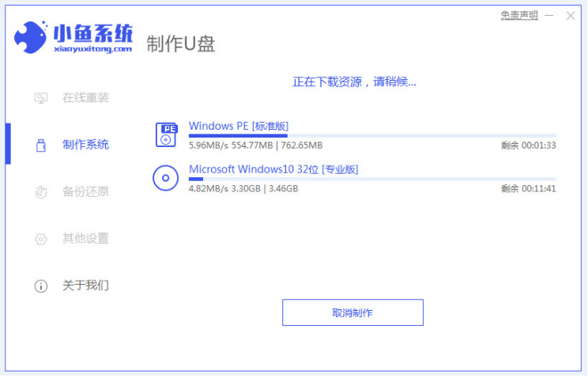Click the 其他设置 gear icon
Screen dimensions: 588x378
(x=40, y=239)
